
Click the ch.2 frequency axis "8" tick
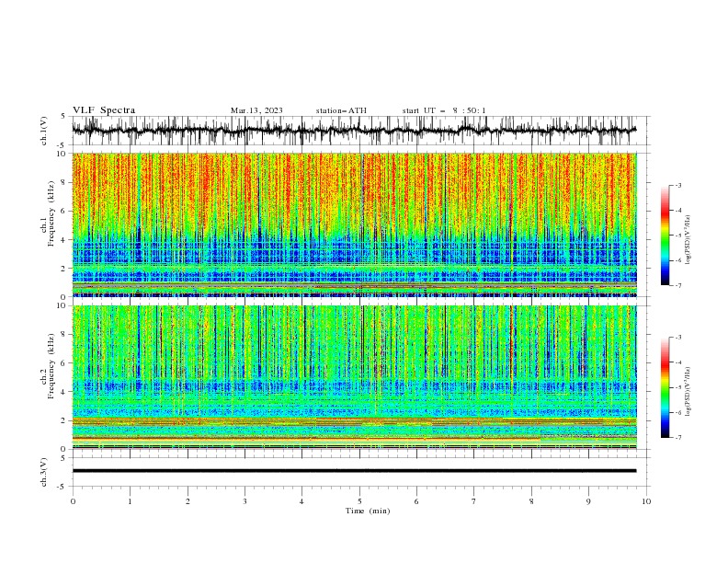pyautogui.click(x=64, y=335)
